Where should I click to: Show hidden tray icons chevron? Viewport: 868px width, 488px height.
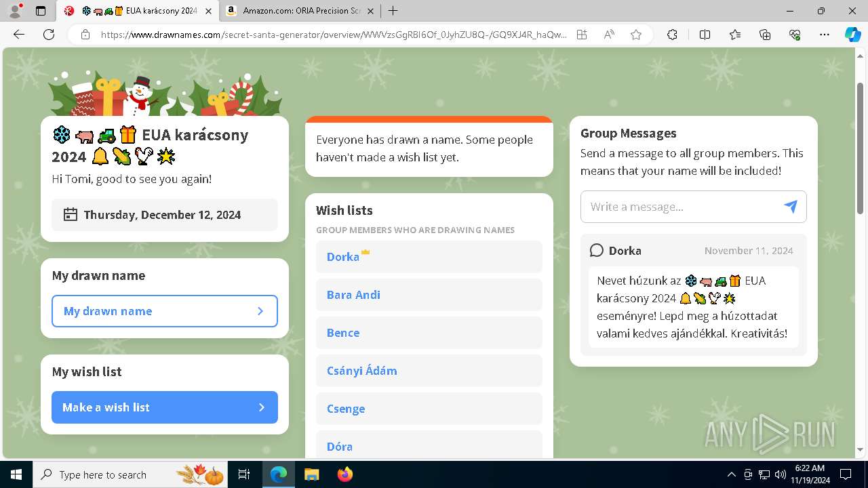731,474
